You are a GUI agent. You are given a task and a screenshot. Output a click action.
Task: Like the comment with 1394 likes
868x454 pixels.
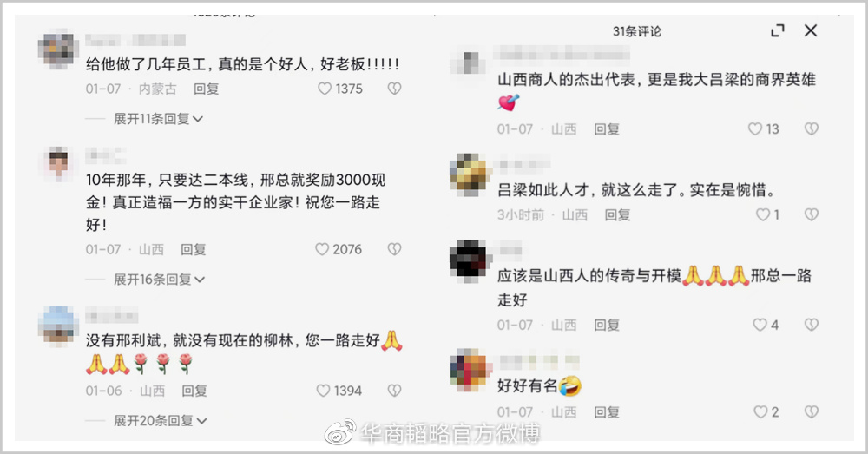click(323, 391)
